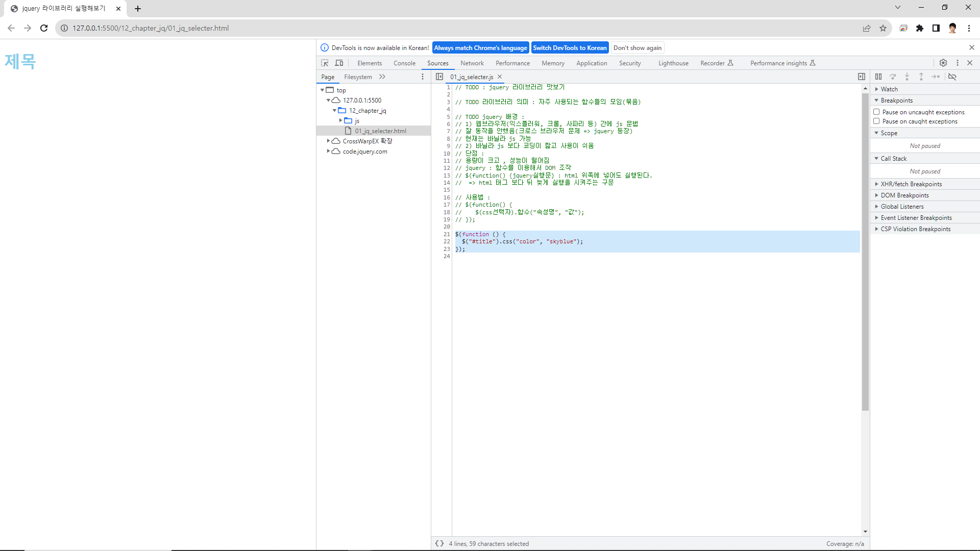980x551 pixels.
Task: Click the pause script execution button
Action: pos(878,77)
